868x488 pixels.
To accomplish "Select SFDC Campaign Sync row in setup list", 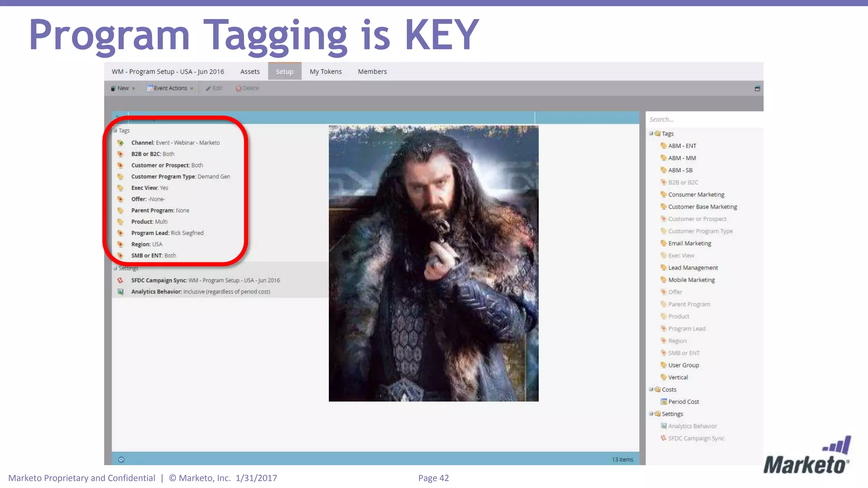I will [206, 280].
